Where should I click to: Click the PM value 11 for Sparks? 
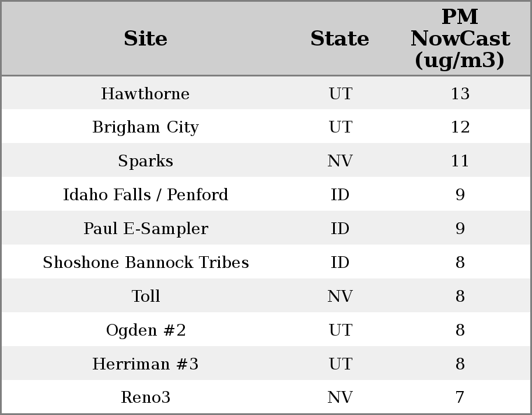[x=460, y=161]
